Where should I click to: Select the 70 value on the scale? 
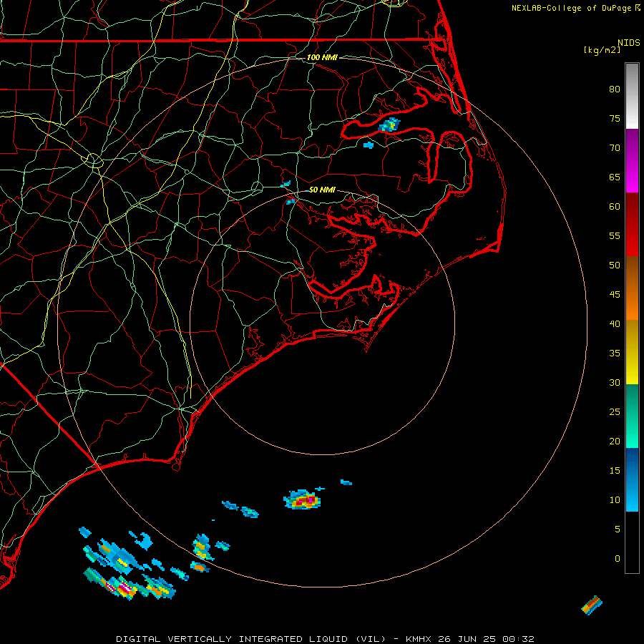pyautogui.click(x=615, y=148)
